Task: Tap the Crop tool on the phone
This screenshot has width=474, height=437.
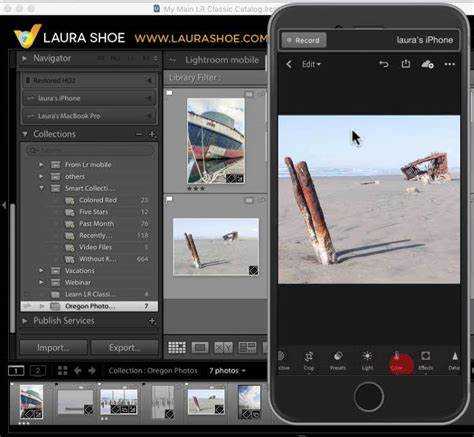Action: tap(309, 361)
